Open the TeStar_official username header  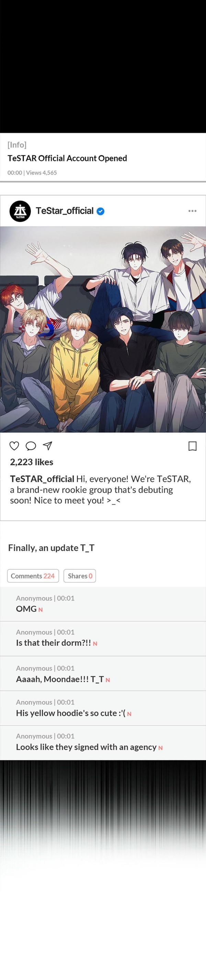pos(65,211)
